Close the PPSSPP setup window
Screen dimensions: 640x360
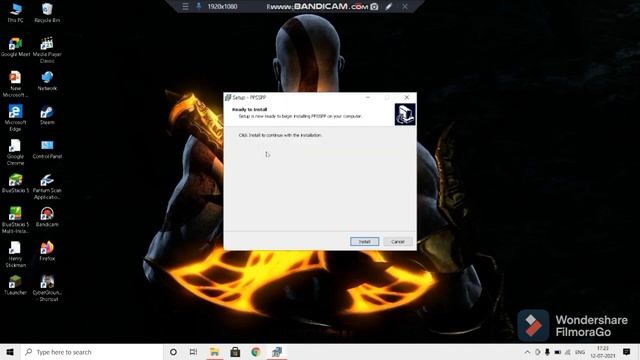407,98
